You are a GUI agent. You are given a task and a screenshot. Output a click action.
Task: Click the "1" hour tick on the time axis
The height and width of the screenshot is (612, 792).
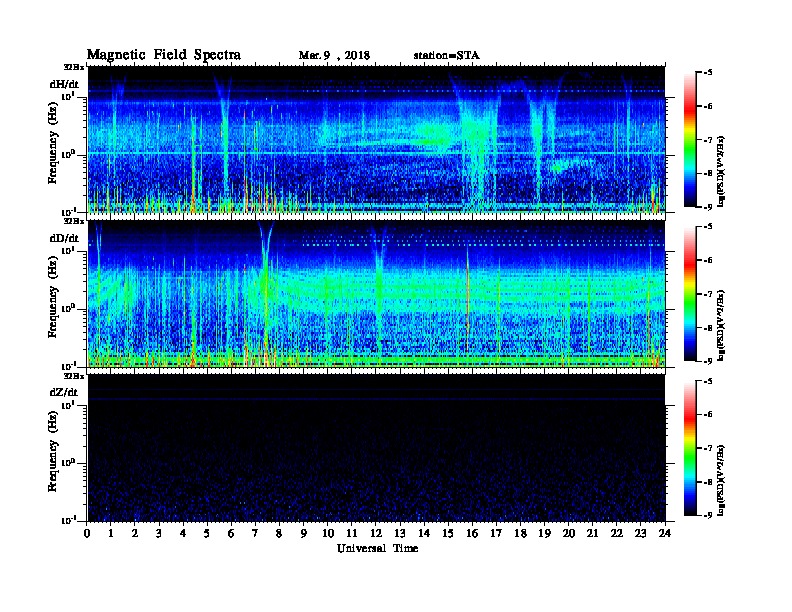[111, 534]
